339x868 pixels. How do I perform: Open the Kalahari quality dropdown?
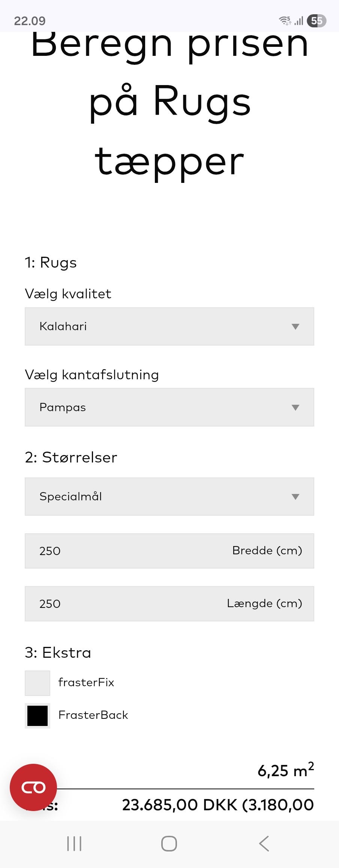169,326
